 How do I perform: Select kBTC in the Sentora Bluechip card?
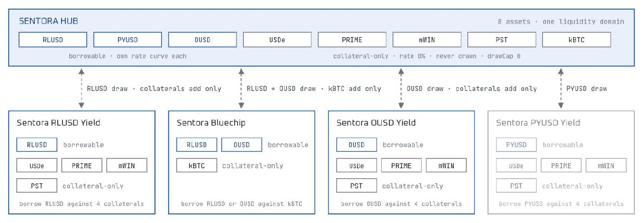(197, 165)
